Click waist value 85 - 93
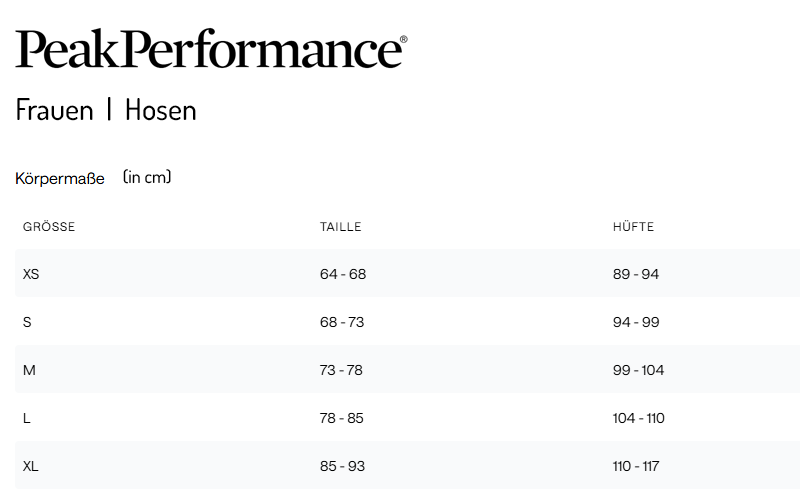Viewport: 800px width, 500px height. [x=342, y=466]
